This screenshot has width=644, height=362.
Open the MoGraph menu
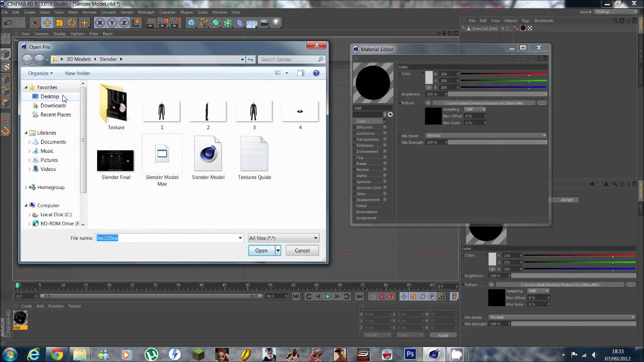pyautogui.click(x=145, y=12)
